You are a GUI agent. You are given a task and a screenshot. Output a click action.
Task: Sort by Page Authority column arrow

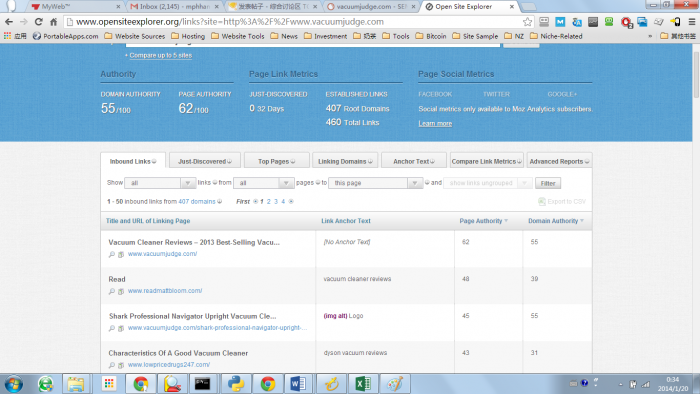pyautogui.click(x=506, y=221)
